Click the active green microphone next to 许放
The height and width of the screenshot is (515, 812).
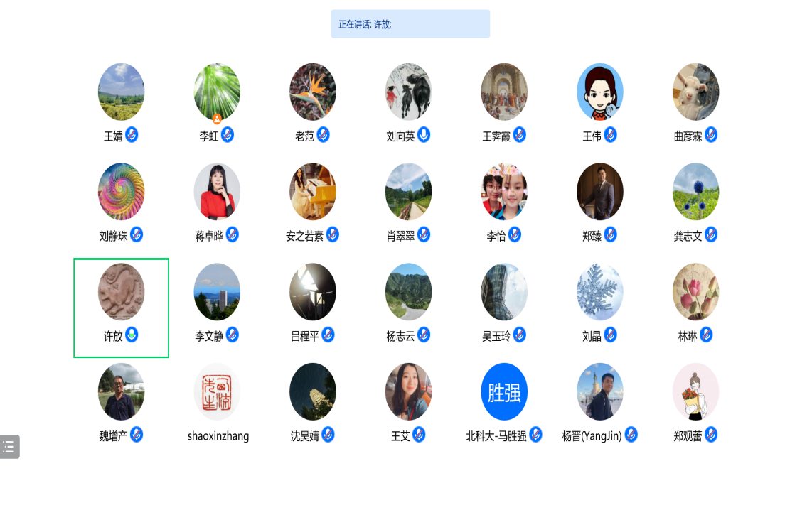click(132, 335)
